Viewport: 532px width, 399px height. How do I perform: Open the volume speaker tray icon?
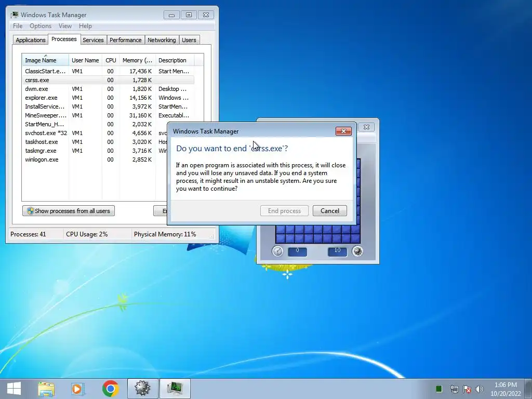coord(480,389)
